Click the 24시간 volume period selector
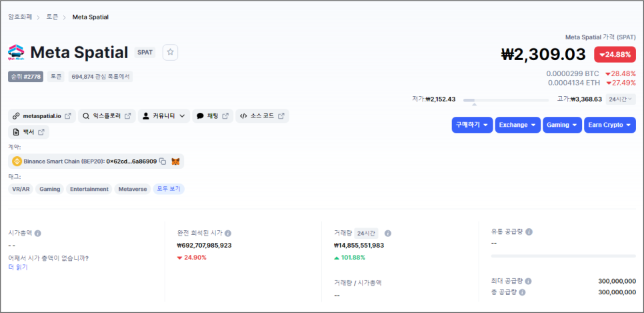The height and width of the screenshot is (313, 644). pos(367,233)
